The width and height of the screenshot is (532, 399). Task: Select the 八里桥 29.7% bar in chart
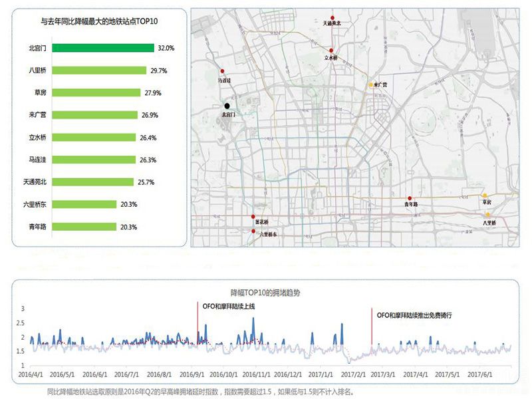[99, 70]
